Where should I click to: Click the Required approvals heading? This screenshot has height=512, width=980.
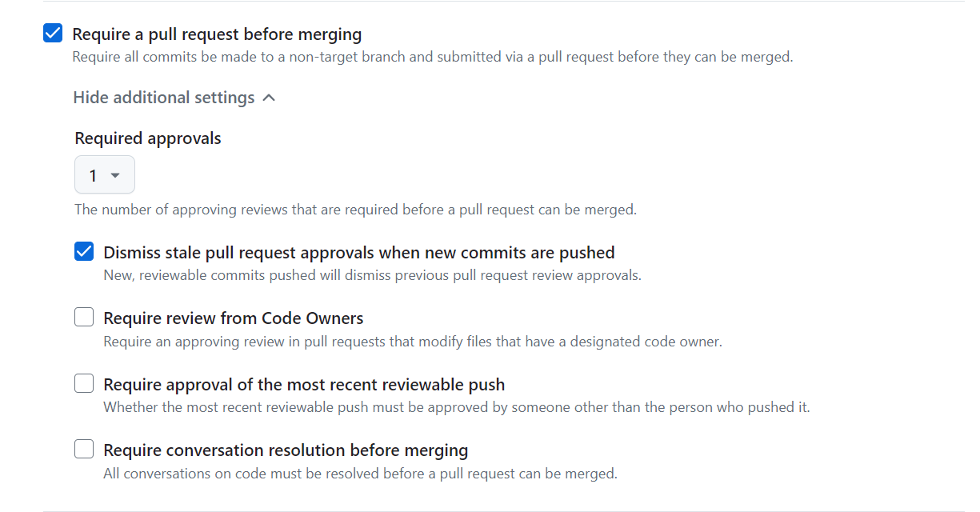point(148,138)
